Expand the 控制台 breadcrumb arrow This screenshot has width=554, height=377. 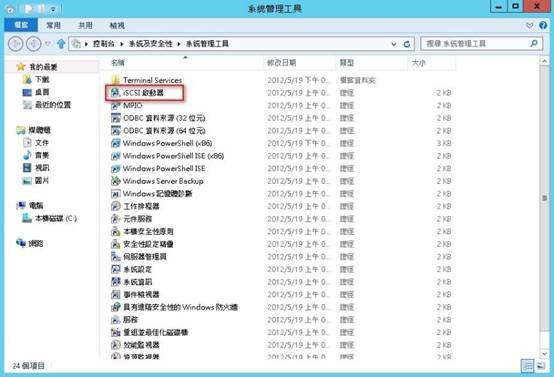pos(122,44)
